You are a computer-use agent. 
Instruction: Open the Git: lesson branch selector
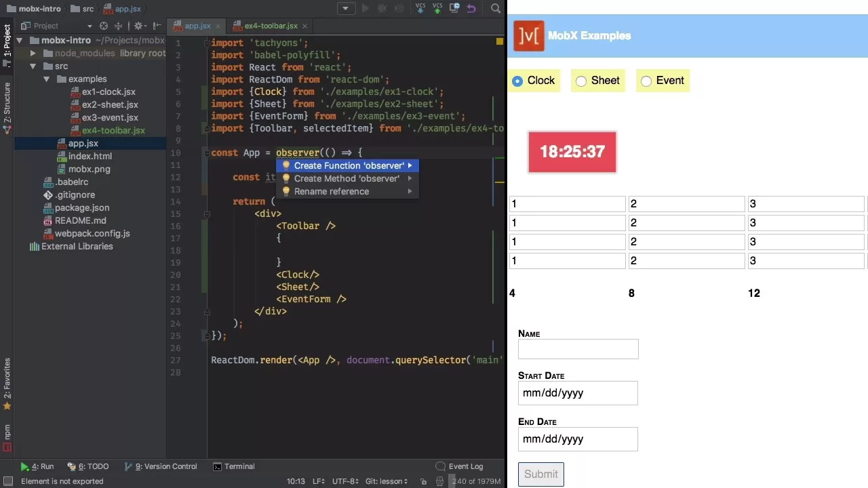[x=387, y=481]
